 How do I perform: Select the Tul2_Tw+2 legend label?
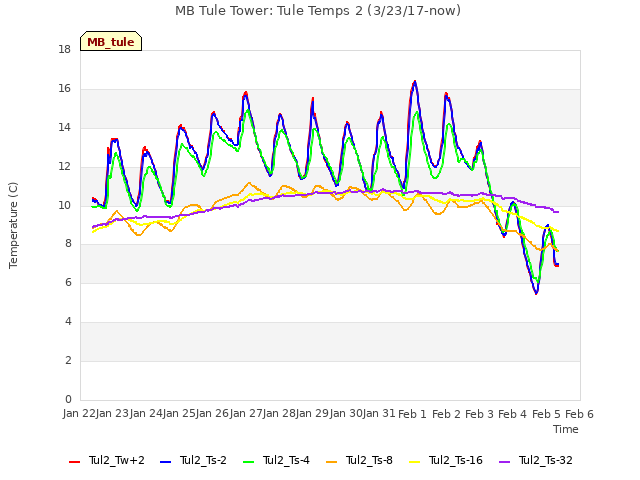(117, 460)
